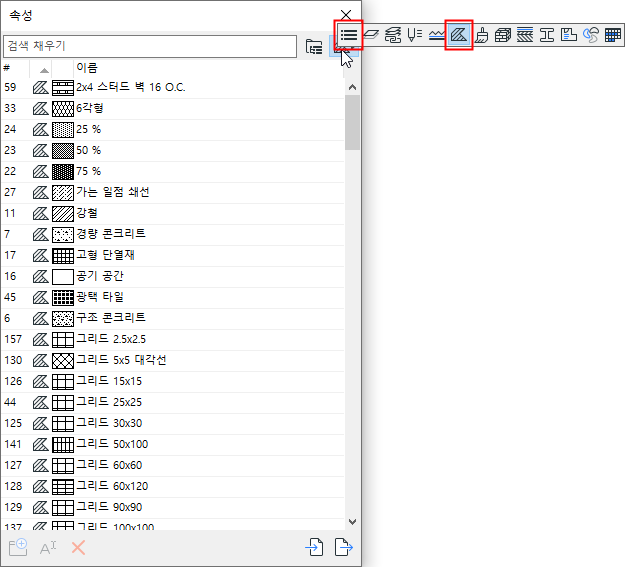Click the 구조 콘크리트 pattern thumbnail
The height and width of the screenshot is (567, 625).
pos(63,319)
